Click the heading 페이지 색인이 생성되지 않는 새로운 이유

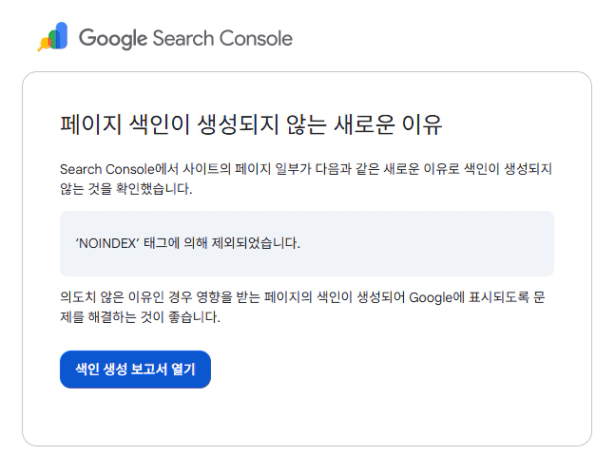coord(250,127)
